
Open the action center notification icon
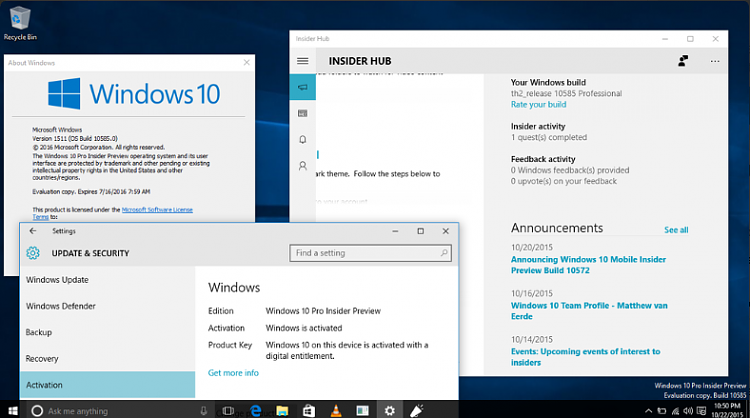702,411
